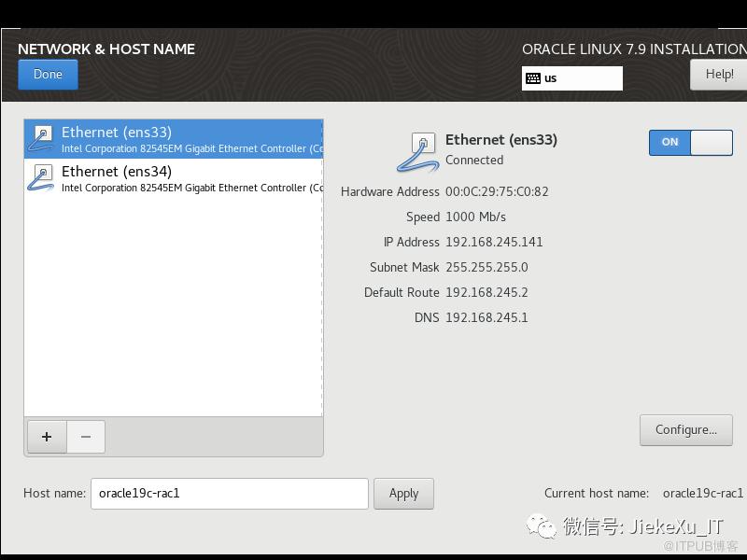Click the DNS value 192.168.245.1
This screenshot has width=747, height=560.
[486, 317]
